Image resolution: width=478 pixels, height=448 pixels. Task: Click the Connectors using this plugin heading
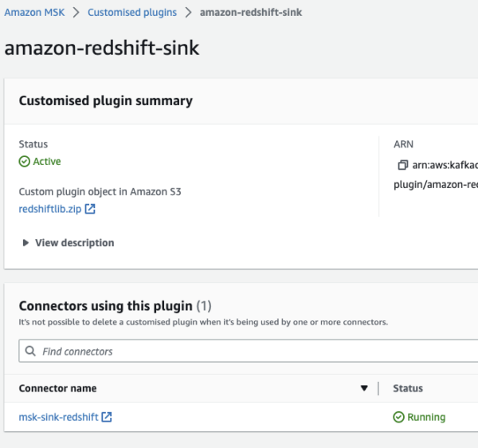[105, 305]
